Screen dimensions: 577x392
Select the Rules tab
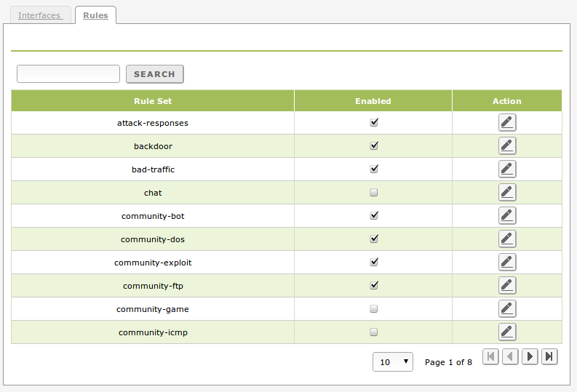point(95,15)
